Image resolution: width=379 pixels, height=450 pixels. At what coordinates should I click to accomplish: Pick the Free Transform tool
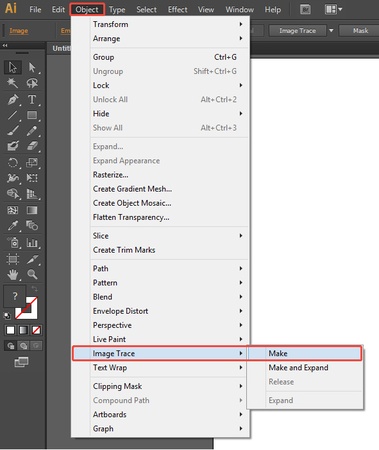tap(32, 178)
